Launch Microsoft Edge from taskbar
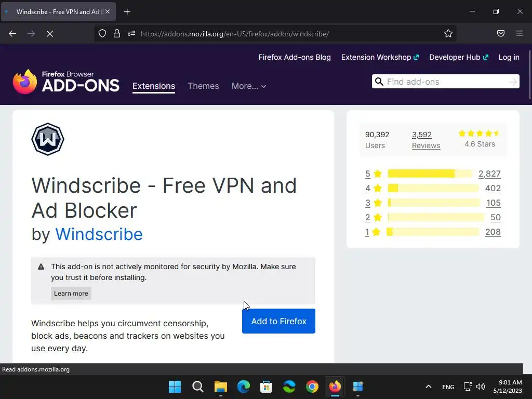 pos(244,387)
